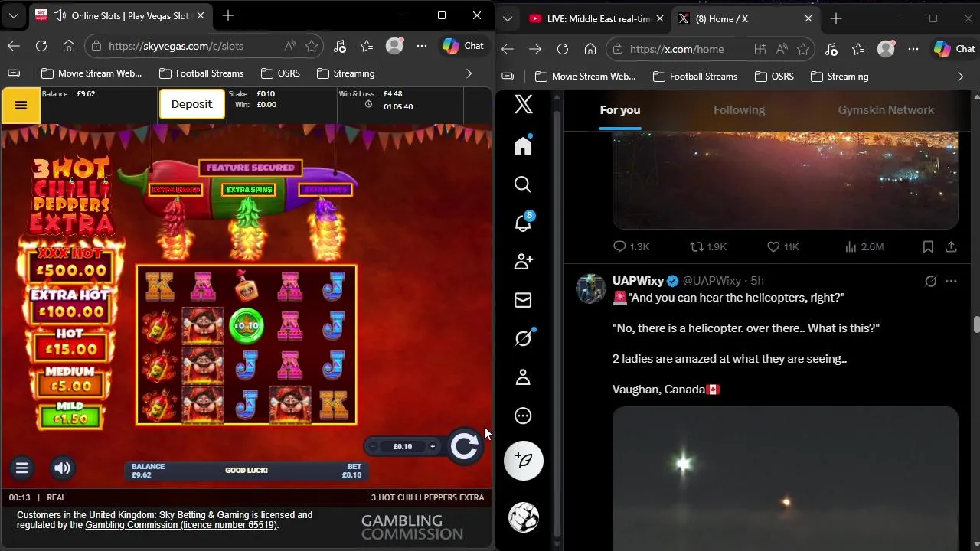Click the Deposit button

pyautogui.click(x=191, y=104)
